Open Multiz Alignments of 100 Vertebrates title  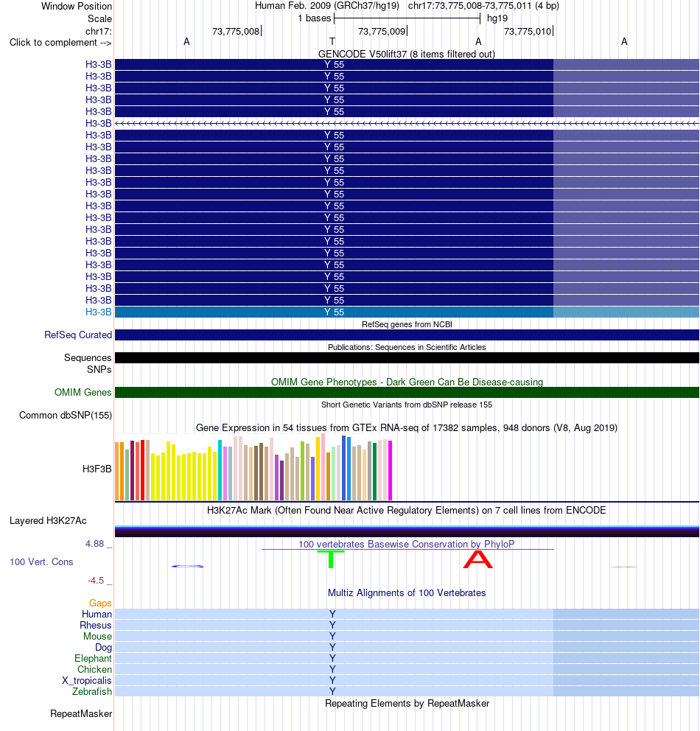point(407,593)
